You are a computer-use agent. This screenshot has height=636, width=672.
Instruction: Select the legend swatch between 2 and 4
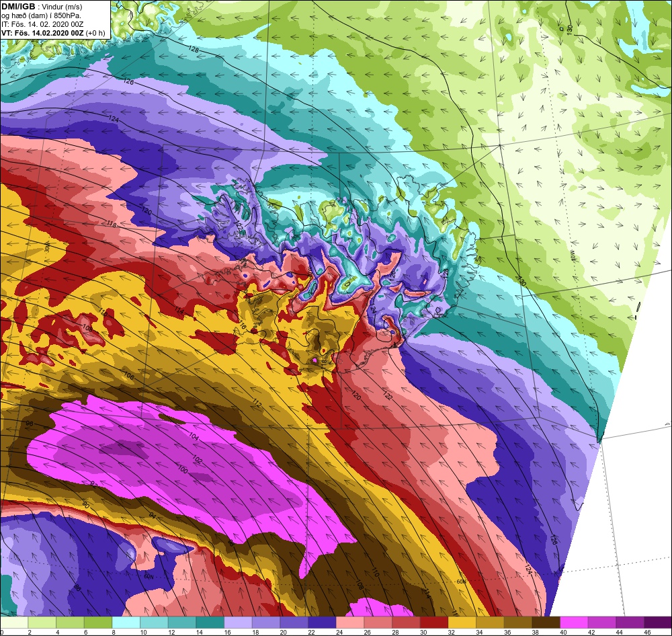42,623
